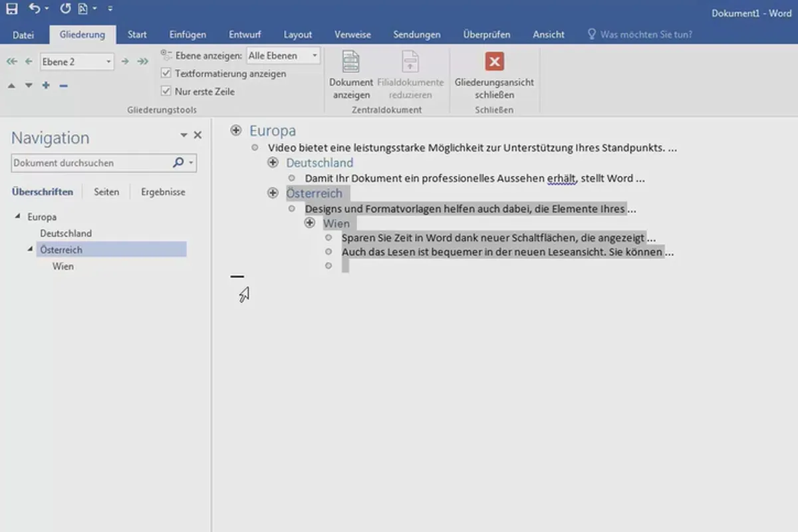
Task: Click bullet beside 'Video bietet eine' paragraph
Action: (255, 148)
